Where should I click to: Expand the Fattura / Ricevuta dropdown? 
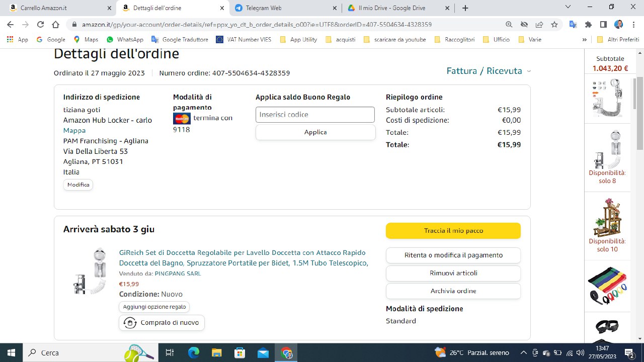[x=489, y=71]
